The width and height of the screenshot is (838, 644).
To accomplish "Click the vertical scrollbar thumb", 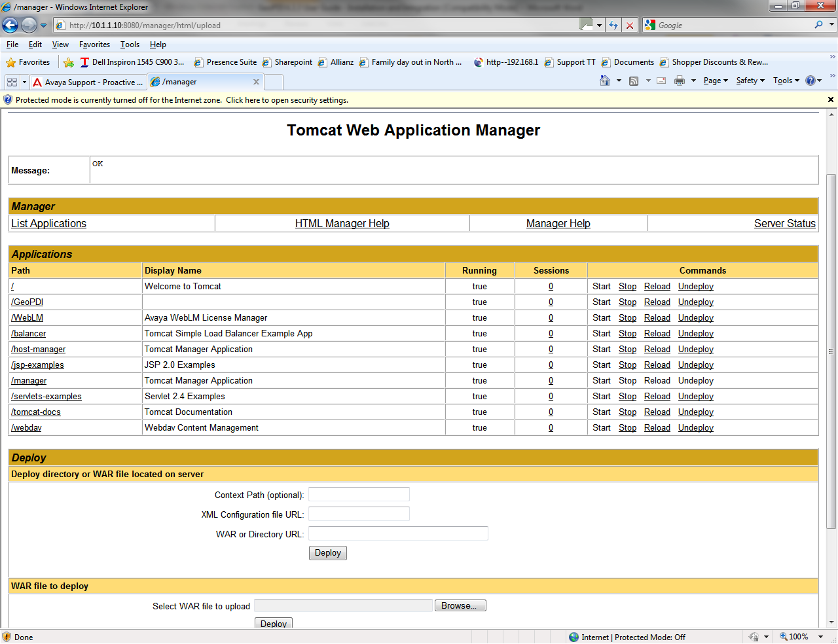I will coord(831,351).
